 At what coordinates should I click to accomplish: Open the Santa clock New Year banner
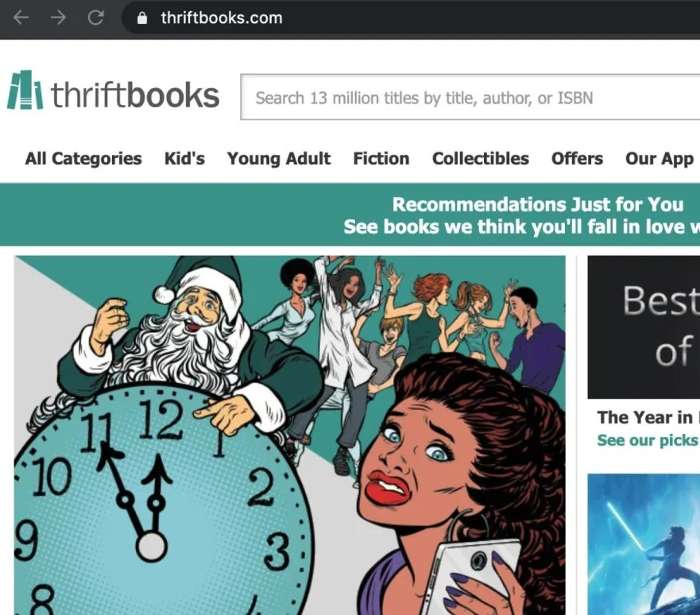290,435
